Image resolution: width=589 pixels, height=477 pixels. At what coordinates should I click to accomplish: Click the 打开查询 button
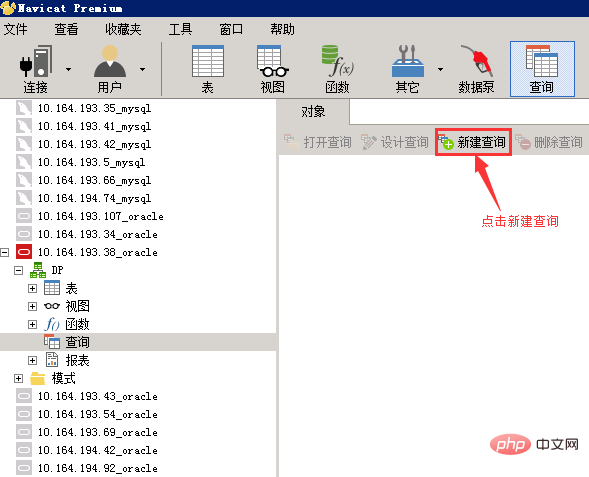click(318, 142)
